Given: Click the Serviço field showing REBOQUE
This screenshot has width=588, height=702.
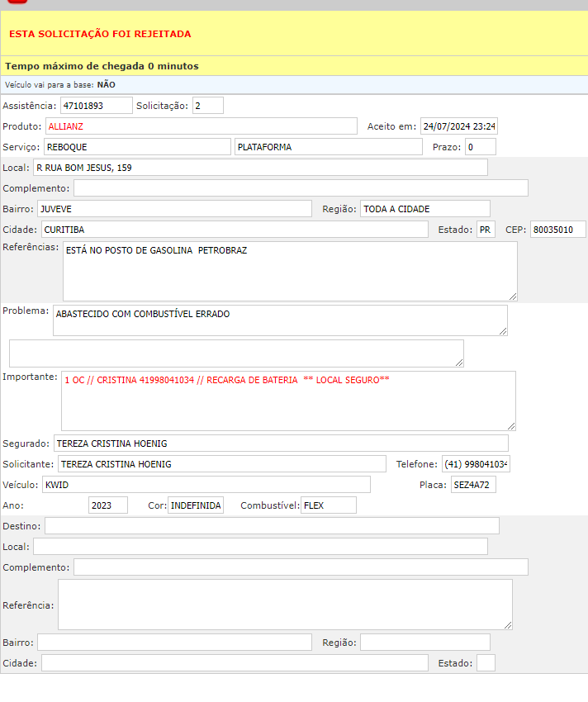Looking at the screenshot, I should tap(136, 147).
